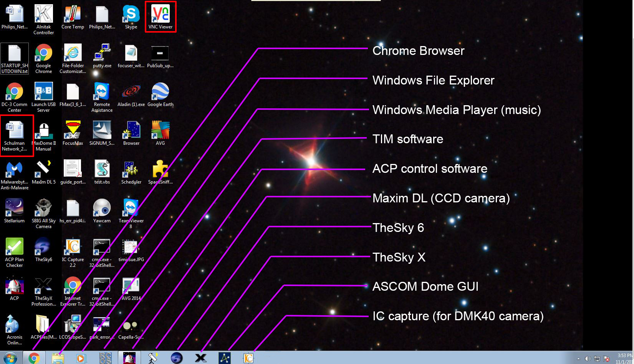Open Acronis Online desktop shortcut
The height and width of the screenshot is (364, 634).
(15, 330)
